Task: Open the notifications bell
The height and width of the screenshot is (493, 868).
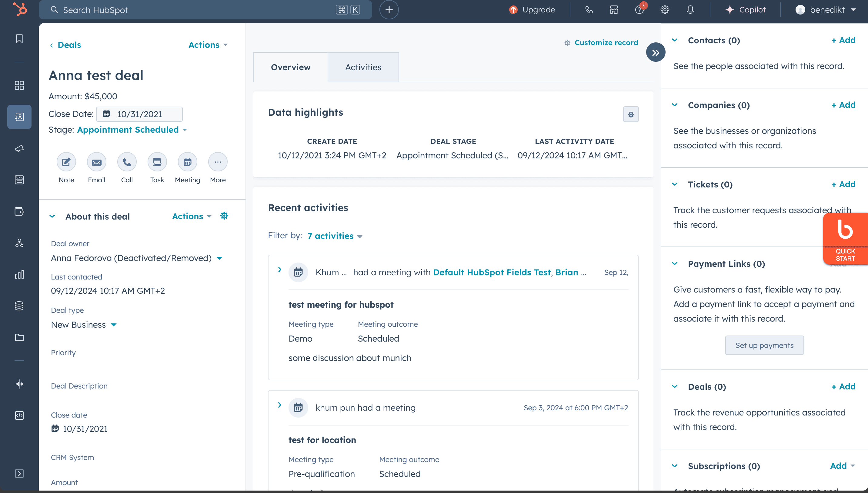Action: pos(690,10)
